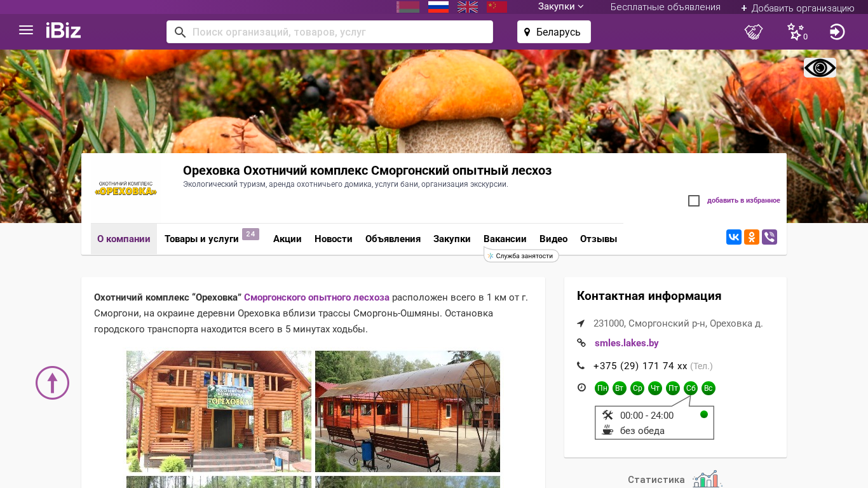
Task: Visit the smles.lakes.by website link
Action: click(x=627, y=343)
